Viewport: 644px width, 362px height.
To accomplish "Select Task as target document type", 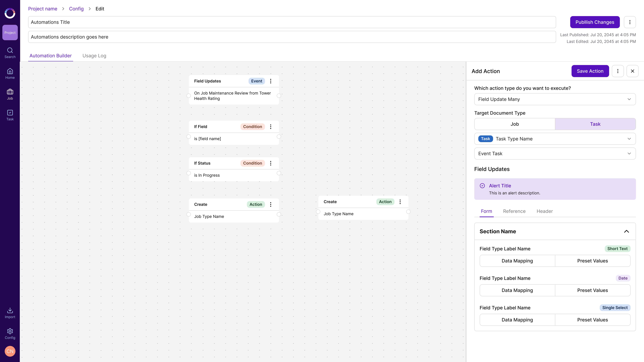I will click(x=595, y=124).
